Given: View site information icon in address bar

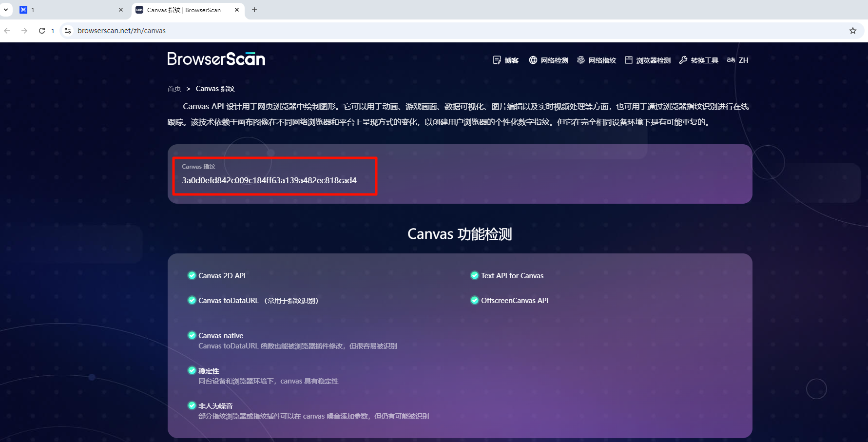Looking at the screenshot, I should coord(68,31).
